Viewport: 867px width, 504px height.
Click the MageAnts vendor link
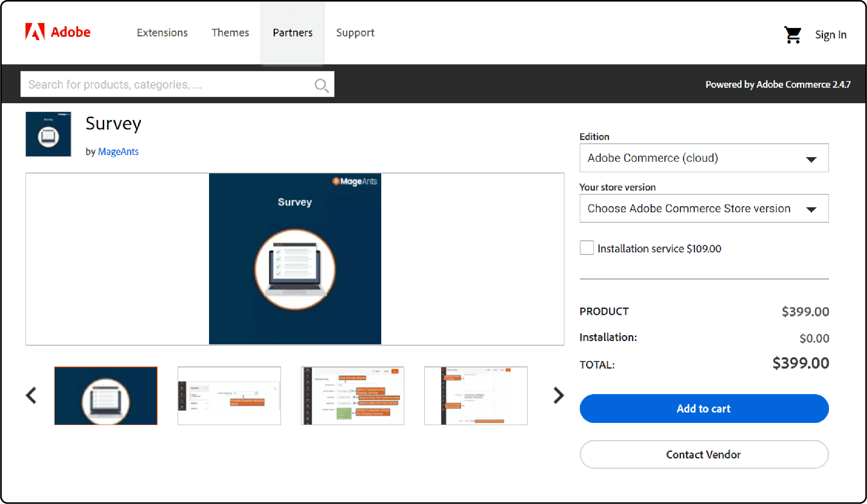118,151
